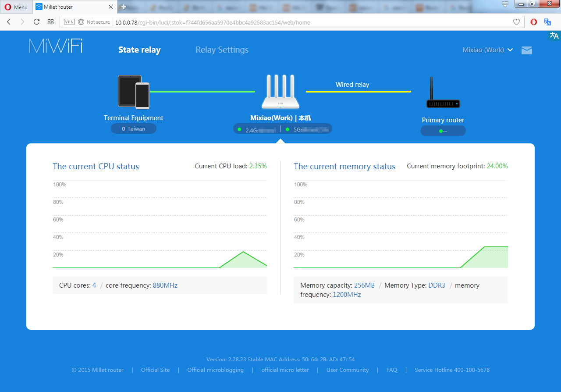561x392 pixels.
Task: Open the Opera Menu button
Action: pos(16,7)
